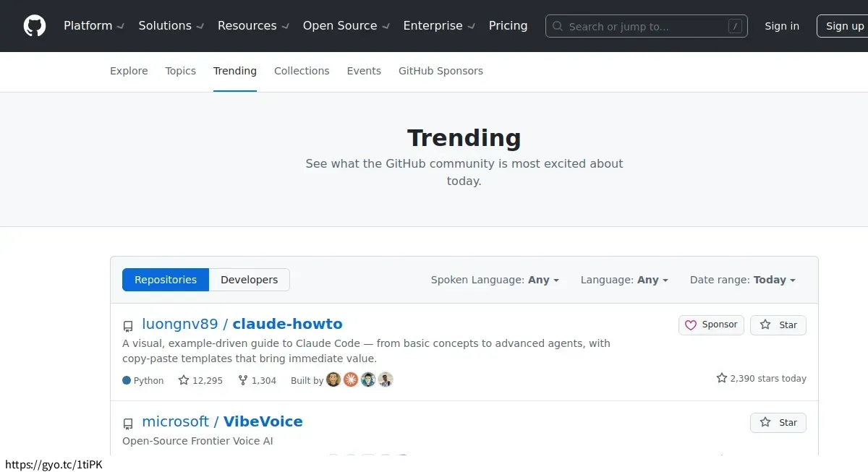Focus the Search or jump to field
The image size is (868, 472).
647,27
